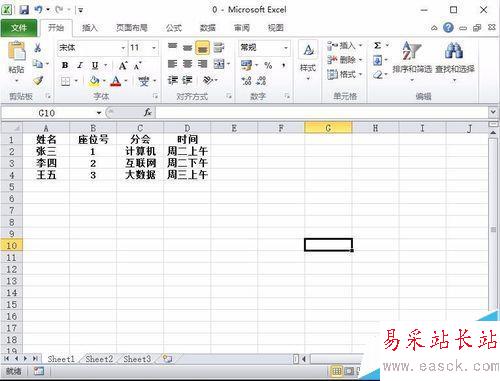This screenshot has height=381, width=500.
Task: Click 插入 insert cells button
Action: [345, 45]
